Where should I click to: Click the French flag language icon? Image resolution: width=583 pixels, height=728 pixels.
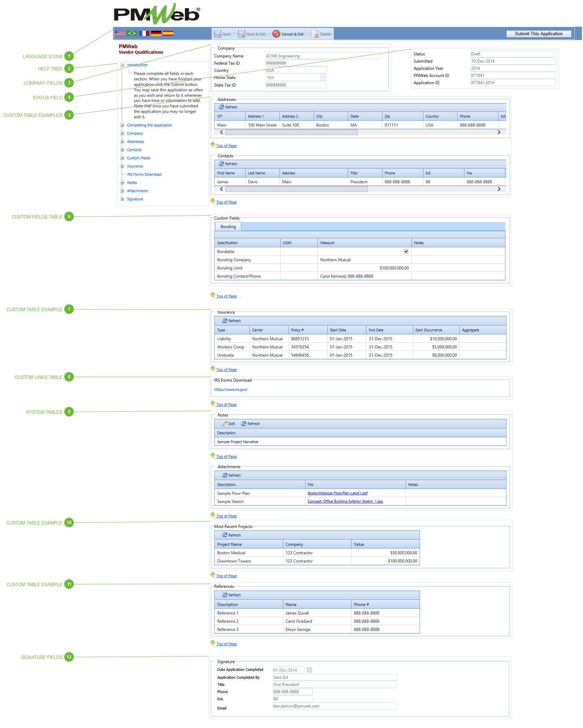pos(144,33)
